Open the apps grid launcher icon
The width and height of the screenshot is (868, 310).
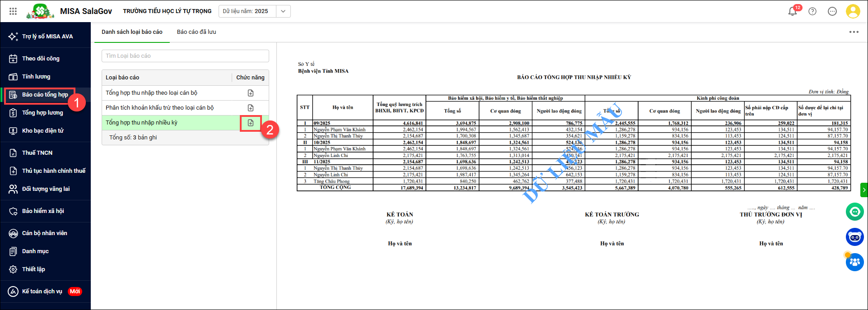click(13, 11)
